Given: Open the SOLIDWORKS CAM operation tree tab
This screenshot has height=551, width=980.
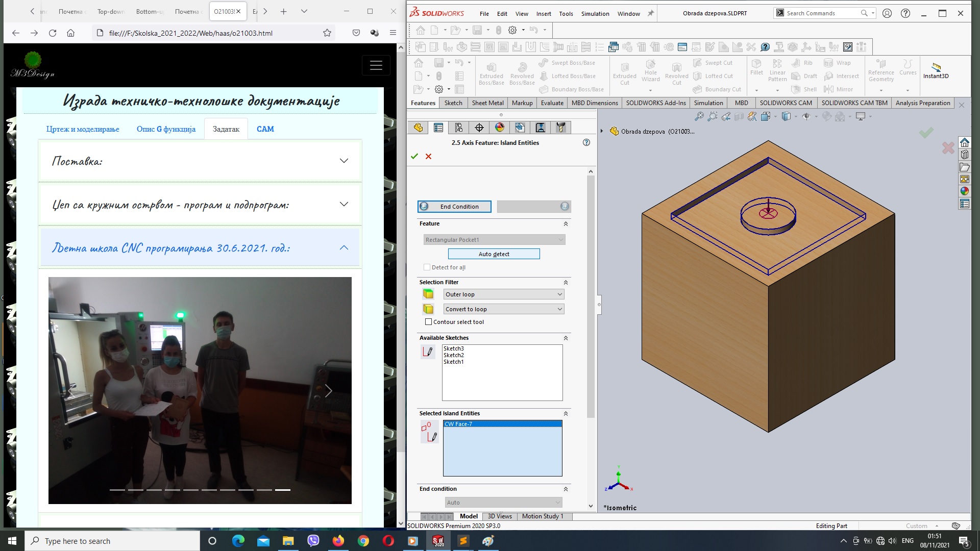Looking at the screenshot, I should (x=541, y=128).
